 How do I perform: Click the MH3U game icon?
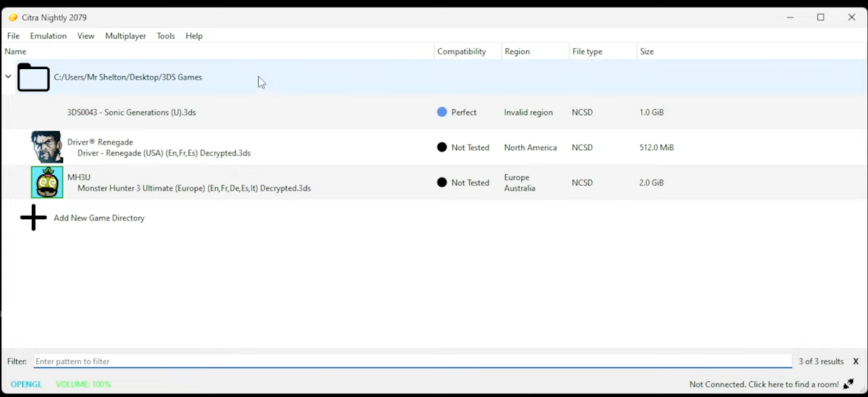pos(47,182)
